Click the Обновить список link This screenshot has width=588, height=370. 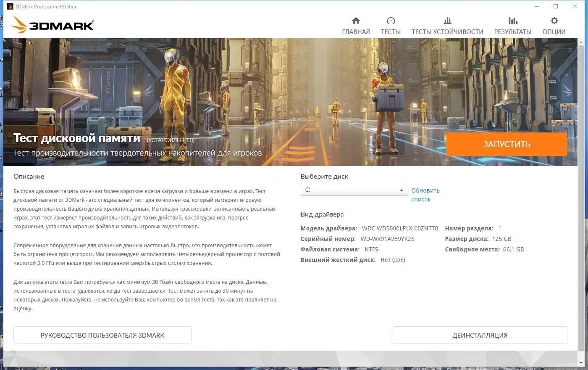click(x=425, y=195)
